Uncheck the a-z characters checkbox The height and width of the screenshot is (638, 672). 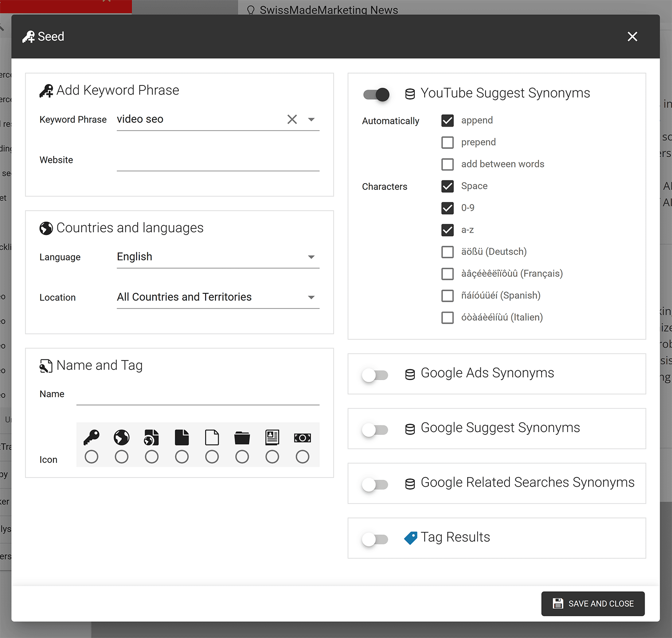pos(448,230)
